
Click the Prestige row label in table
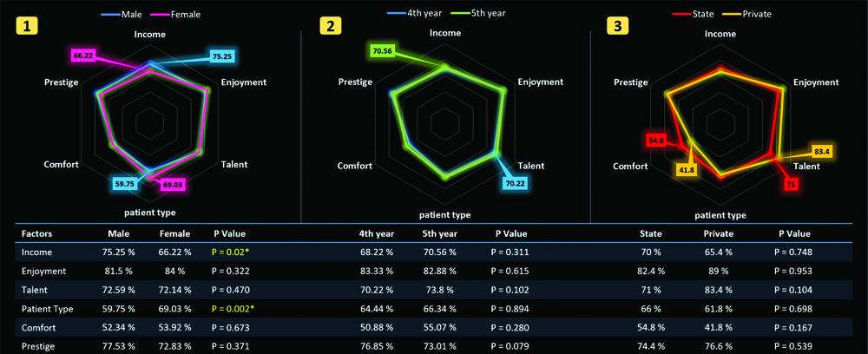(39, 345)
